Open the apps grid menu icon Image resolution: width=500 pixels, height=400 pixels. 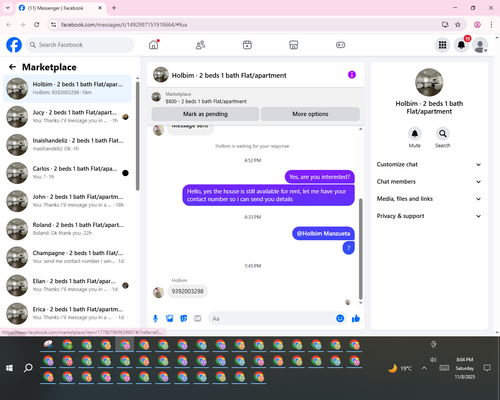[x=442, y=45]
